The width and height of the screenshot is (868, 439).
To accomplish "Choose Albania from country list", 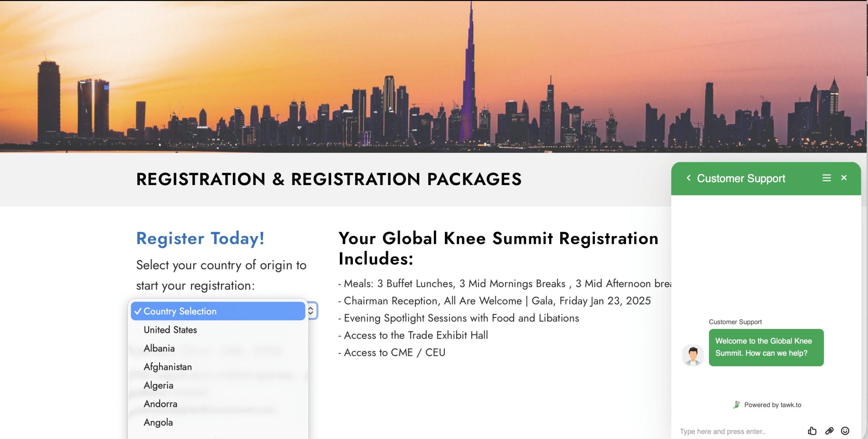I will (x=159, y=348).
